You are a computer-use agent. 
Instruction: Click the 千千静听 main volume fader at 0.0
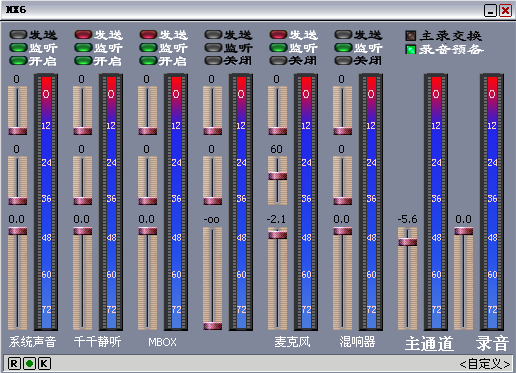tap(83, 231)
